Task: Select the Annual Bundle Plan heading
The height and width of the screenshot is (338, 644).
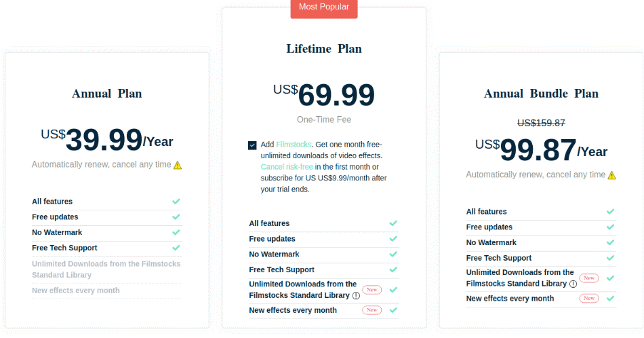Action: [542, 94]
